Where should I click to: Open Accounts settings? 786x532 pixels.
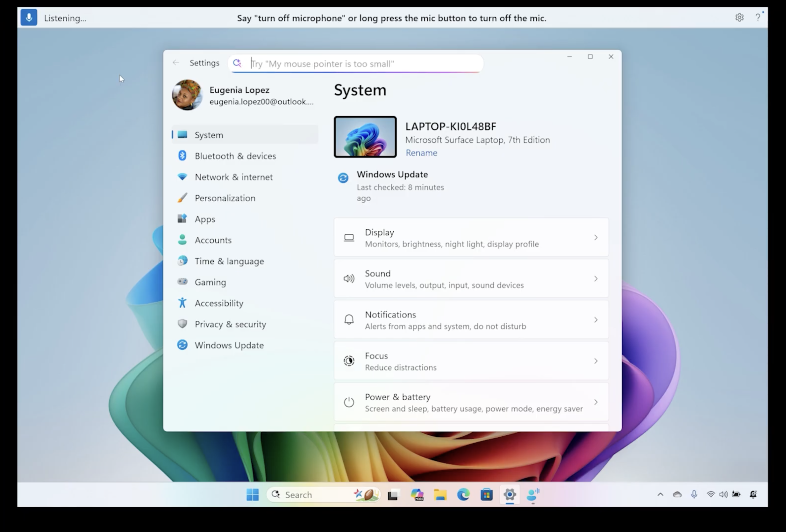pos(245,240)
